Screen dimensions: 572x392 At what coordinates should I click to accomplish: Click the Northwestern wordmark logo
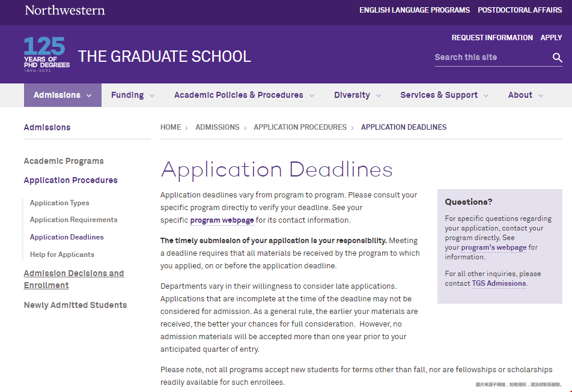point(65,10)
